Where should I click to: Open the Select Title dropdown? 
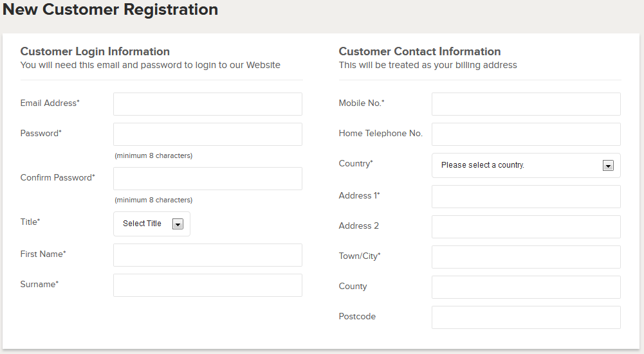point(152,224)
